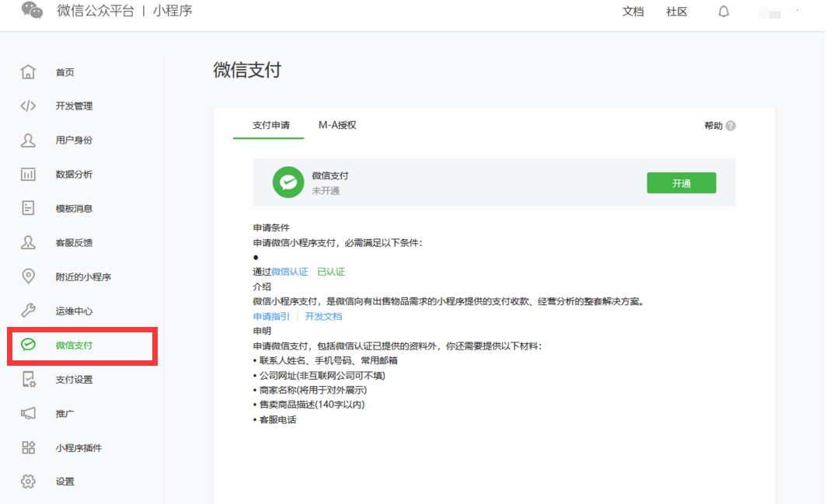Click the wrench icon for 运维中心
The width and height of the screenshot is (833, 504).
tap(28, 311)
